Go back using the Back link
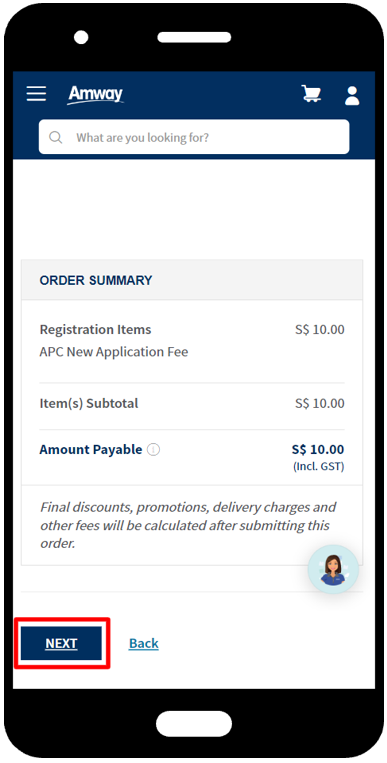Viewport: 387px width, 763px height. 144,643
